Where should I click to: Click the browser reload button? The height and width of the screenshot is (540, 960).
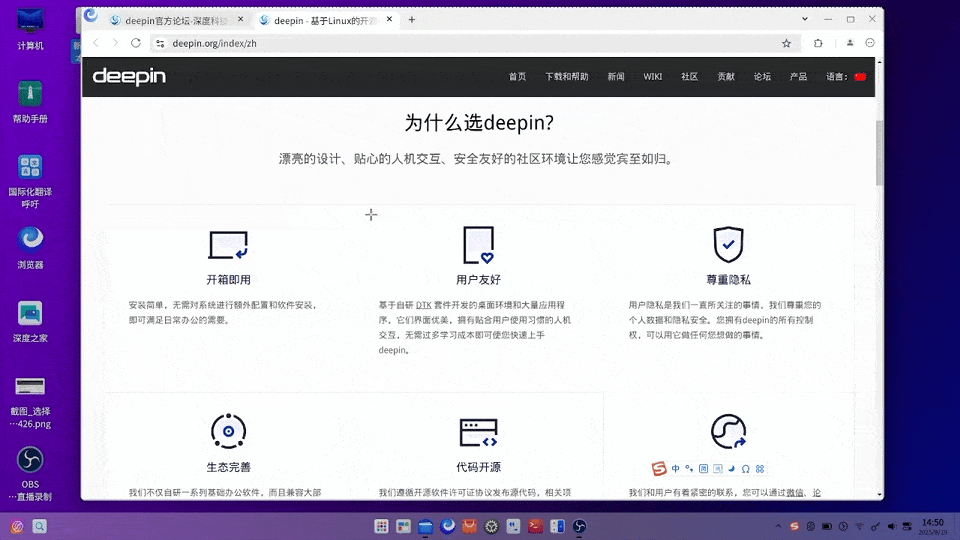136,43
